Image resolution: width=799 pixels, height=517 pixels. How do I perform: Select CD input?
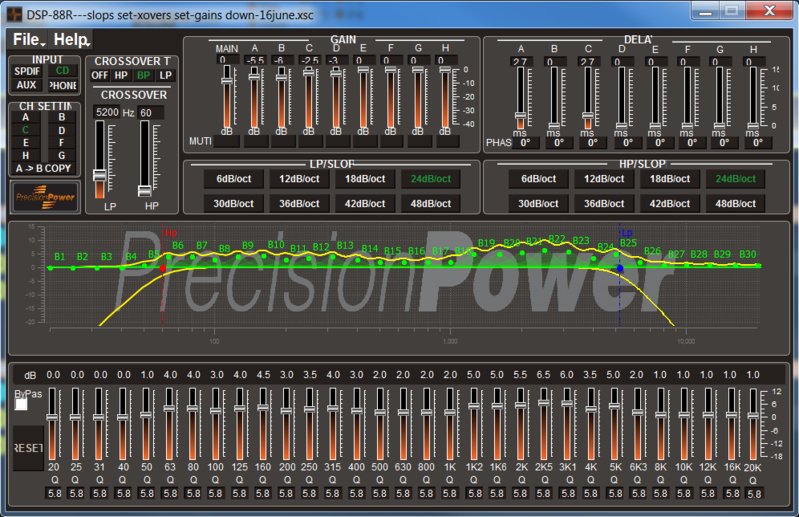[62, 71]
